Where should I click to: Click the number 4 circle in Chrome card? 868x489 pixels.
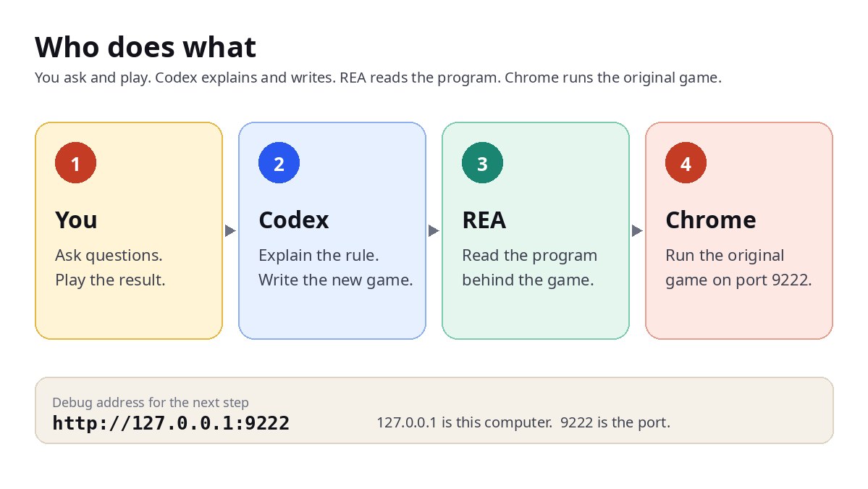[x=686, y=163]
